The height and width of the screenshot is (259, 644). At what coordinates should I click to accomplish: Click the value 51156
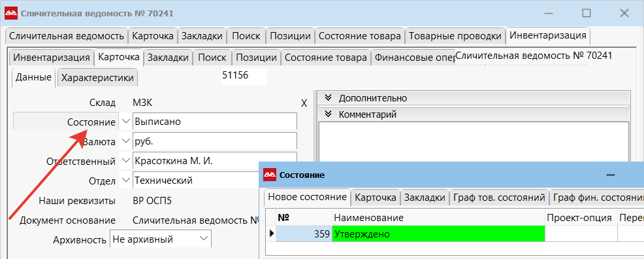(235, 75)
